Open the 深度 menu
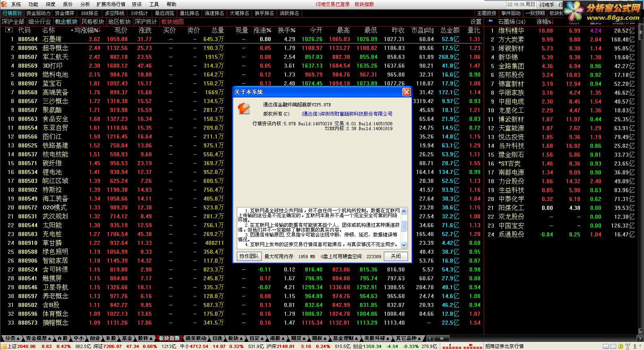The height and width of the screenshot is (350, 644). click(51, 4)
